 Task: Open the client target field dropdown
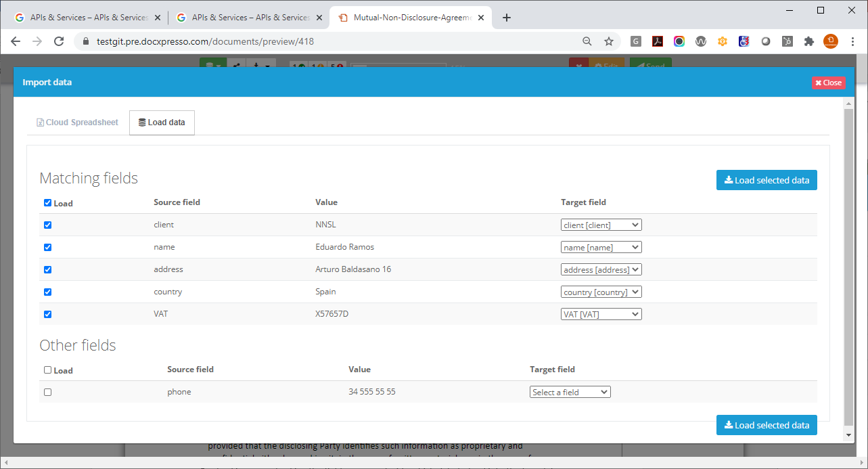(601, 225)
